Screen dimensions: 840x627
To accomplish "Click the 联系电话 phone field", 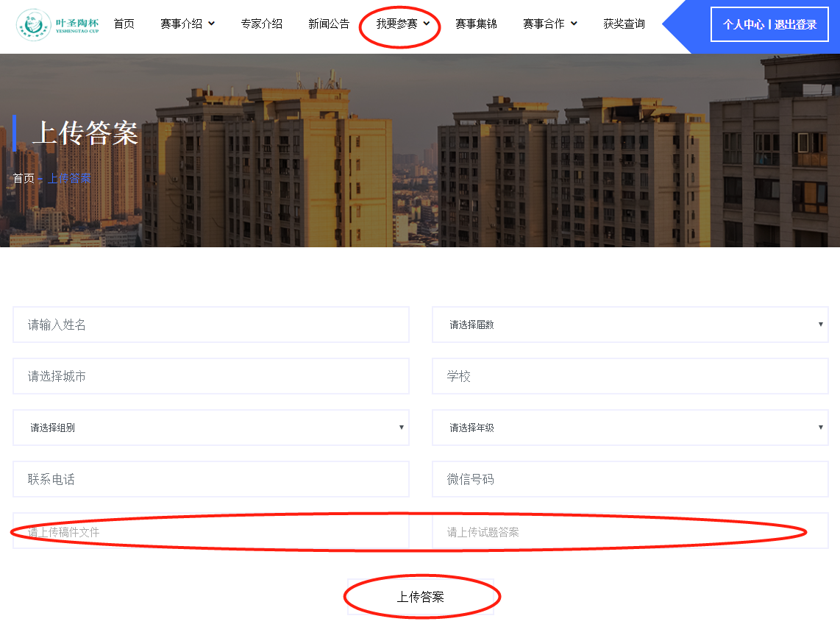I will 211,479.
